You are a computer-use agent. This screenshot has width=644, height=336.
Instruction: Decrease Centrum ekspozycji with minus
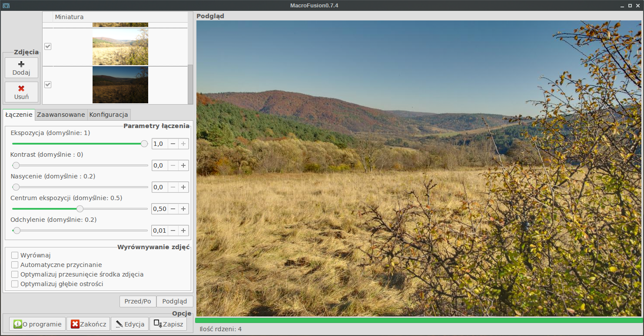tap(173, 209)
